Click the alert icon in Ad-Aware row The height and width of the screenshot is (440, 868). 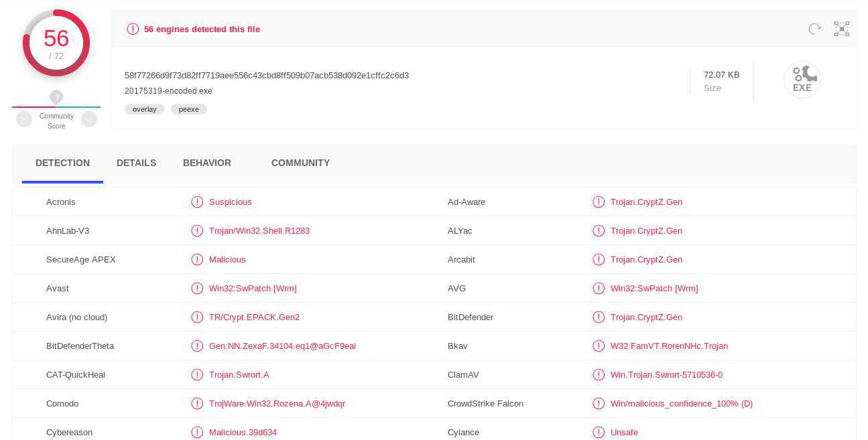pos(599,202)
